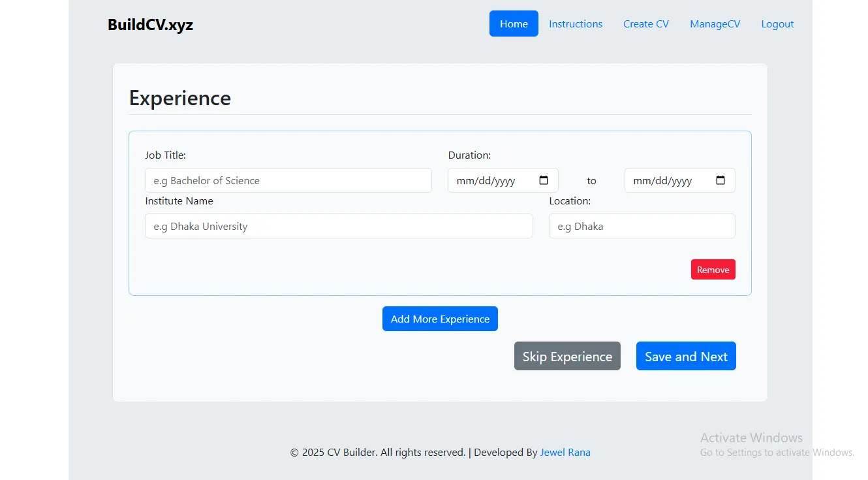Click Save and Next
868x480 pixels.
coord(686,357)
